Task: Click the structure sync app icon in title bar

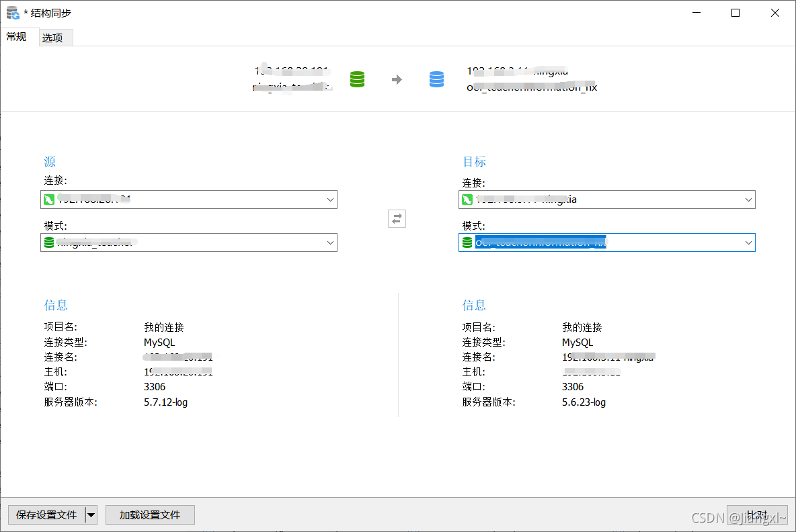Action: click(13, 13)
